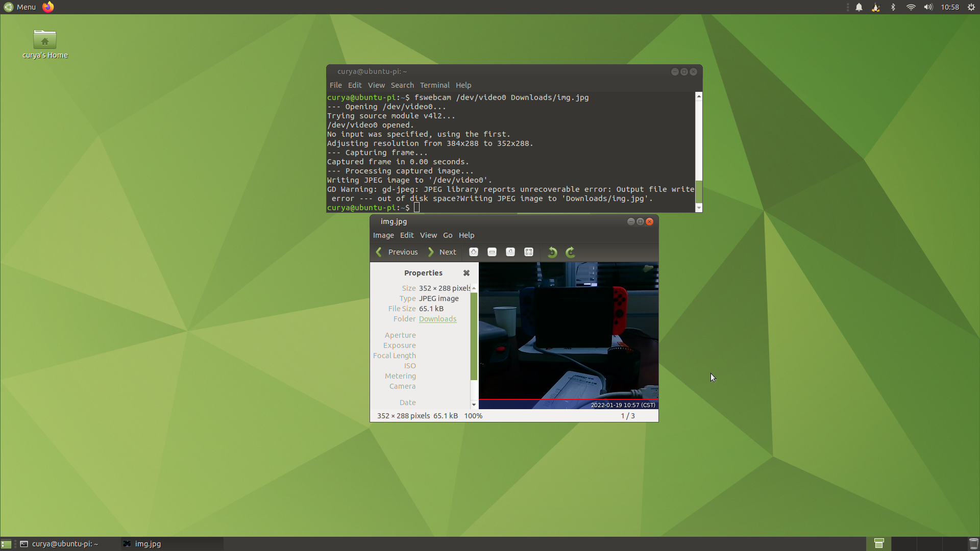The image size is (980, 551).
Task: Open the main Menu in top panel
Action: point(20,7)
